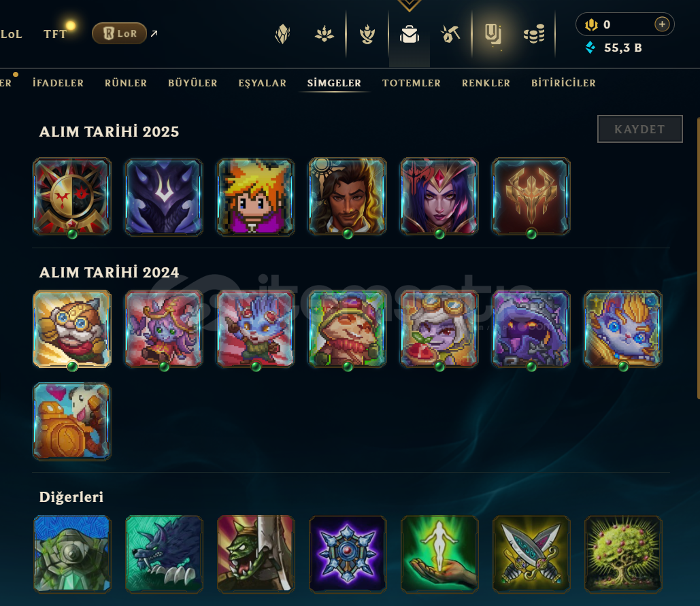
Task: Select the crossed daggers summoner icon
Action: click(x=531, y=554)
